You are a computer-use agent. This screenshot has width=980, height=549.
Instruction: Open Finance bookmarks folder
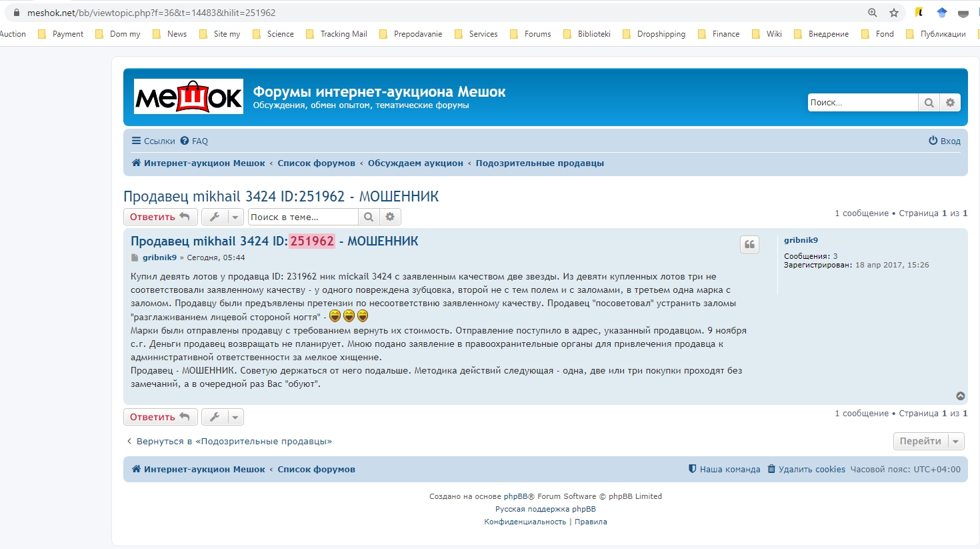(719, 34)
